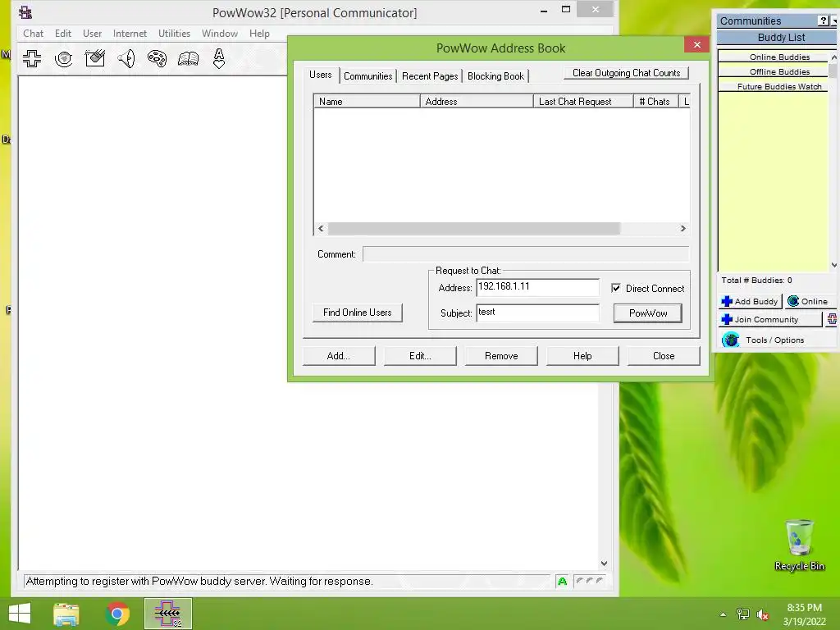840x630 pixels.
Task: Click the chat area scroll down arrow
Action: (x=605, y=564)
